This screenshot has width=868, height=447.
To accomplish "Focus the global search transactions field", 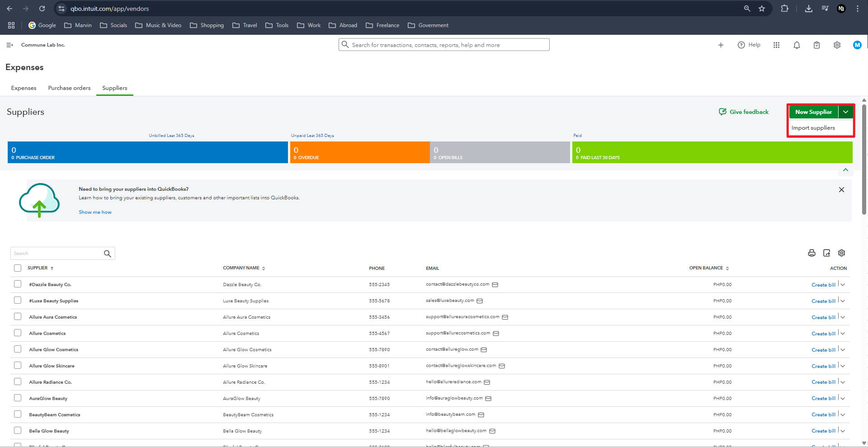I will click(444, 45).
